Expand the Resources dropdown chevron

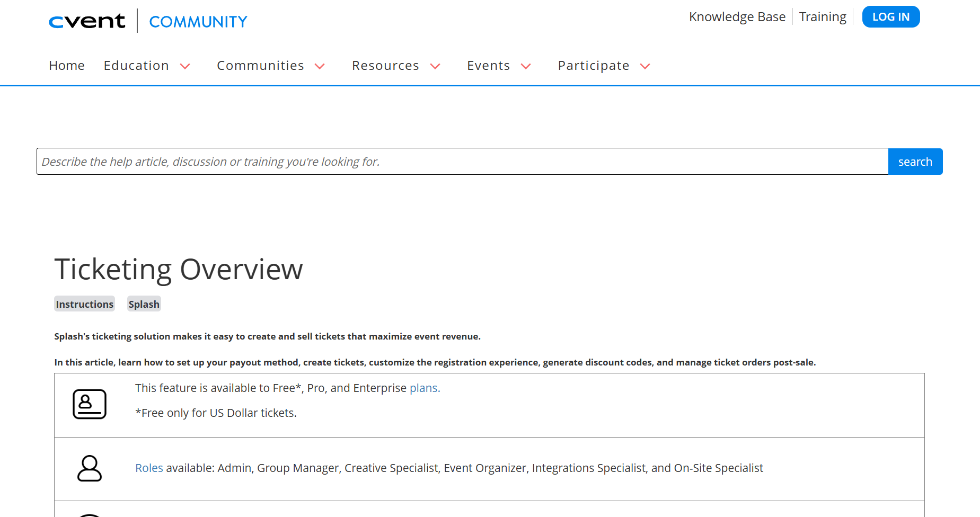(435, 66)
